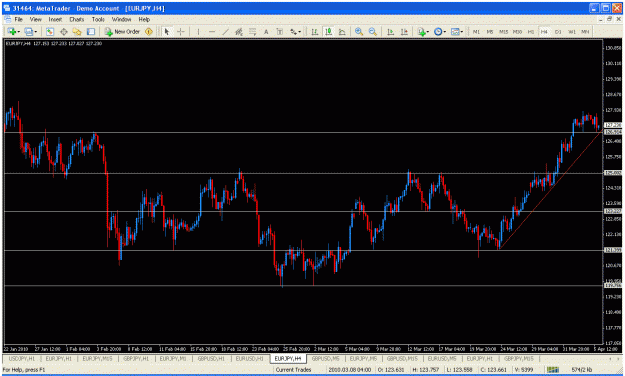Switch to the EURJPY,M15 chart tab
This screenshot has height=376, width=625.
click(97, 359)
